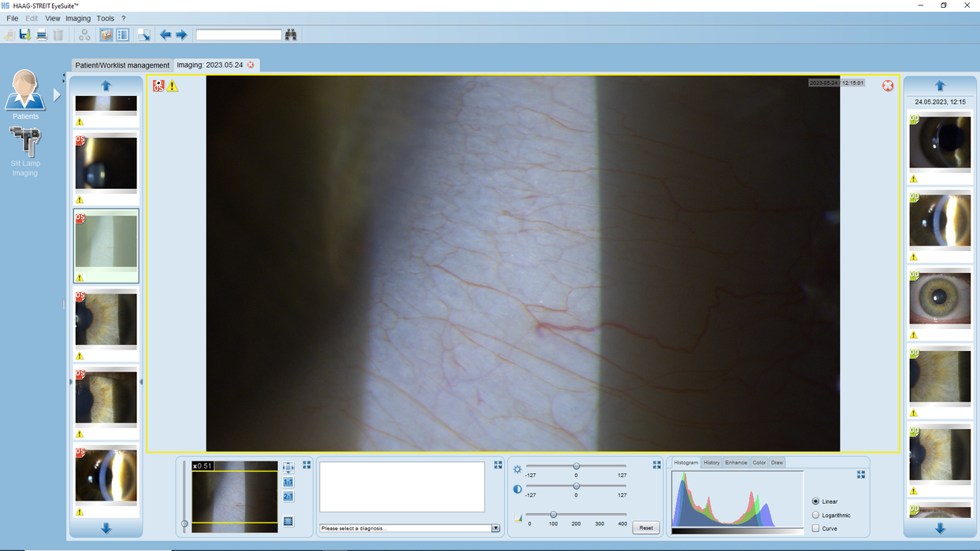Click the Reset button for image adjustments
The width and height of the screenshot is (980, 551).
[645, 527]
